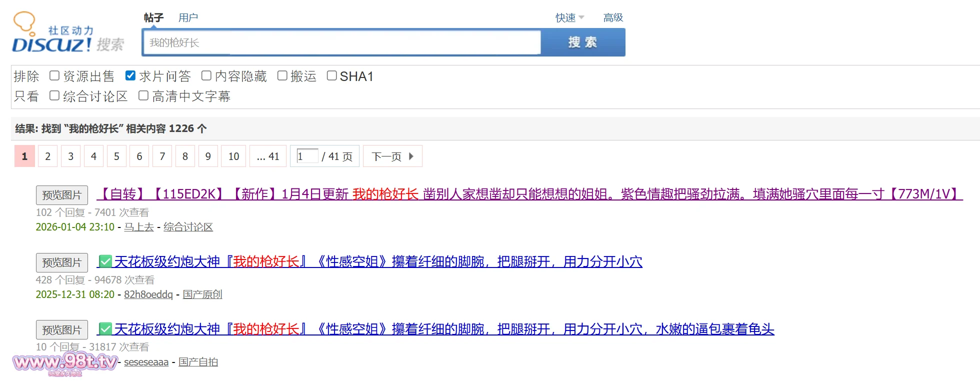Uncheck the 求片问答 checkbox

pos(130,76)
